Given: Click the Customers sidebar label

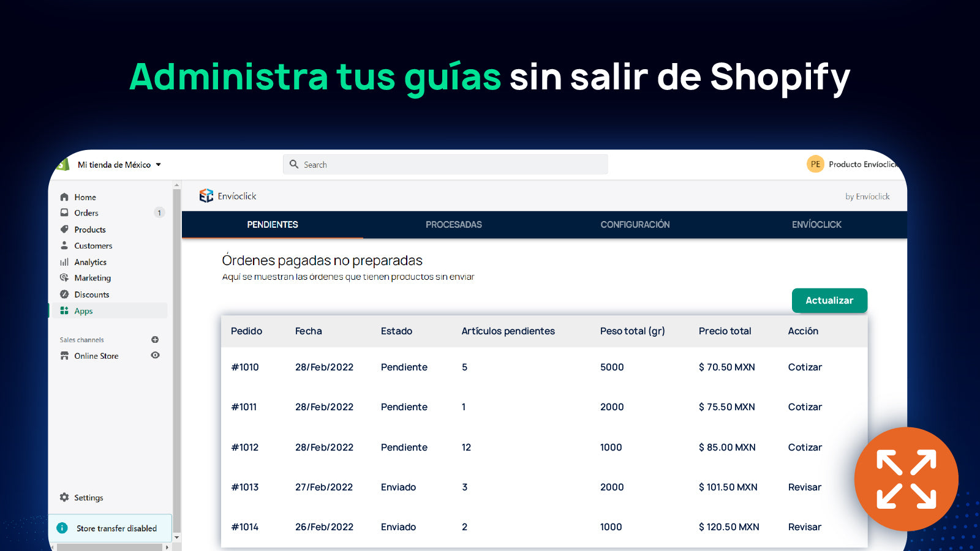Looking at the screenshot, I should pyautogui.click(x=93, y=246).
